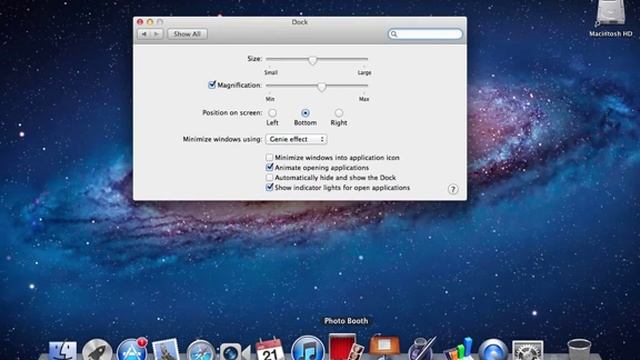Minimize the Dock preferences window

click(x=150, y=22)
